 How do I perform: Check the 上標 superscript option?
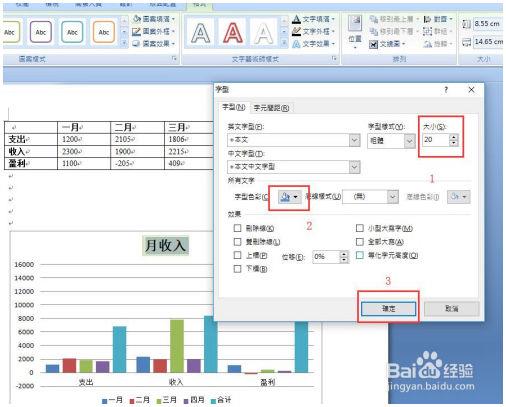click(x=237, y=255)
